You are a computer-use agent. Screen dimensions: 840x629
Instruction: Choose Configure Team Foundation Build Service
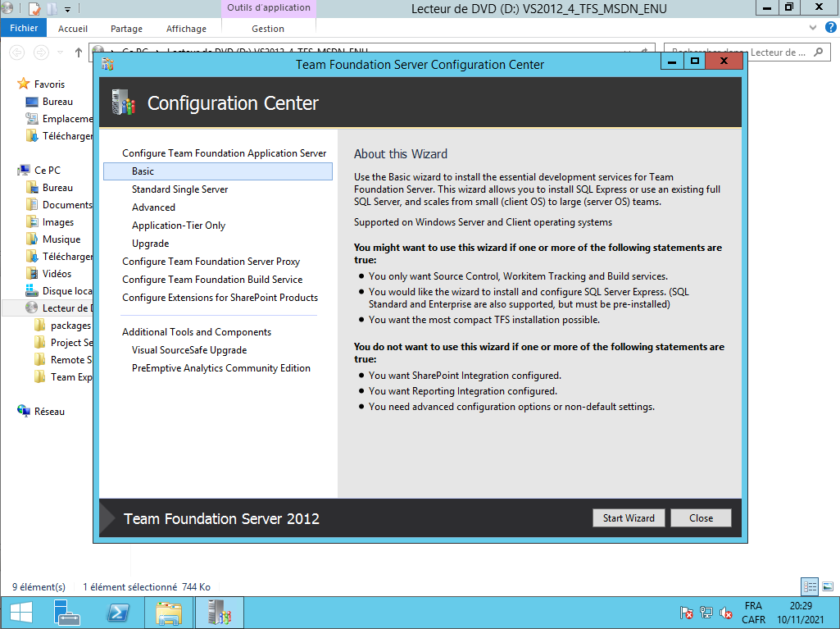(x=212, y=280)
